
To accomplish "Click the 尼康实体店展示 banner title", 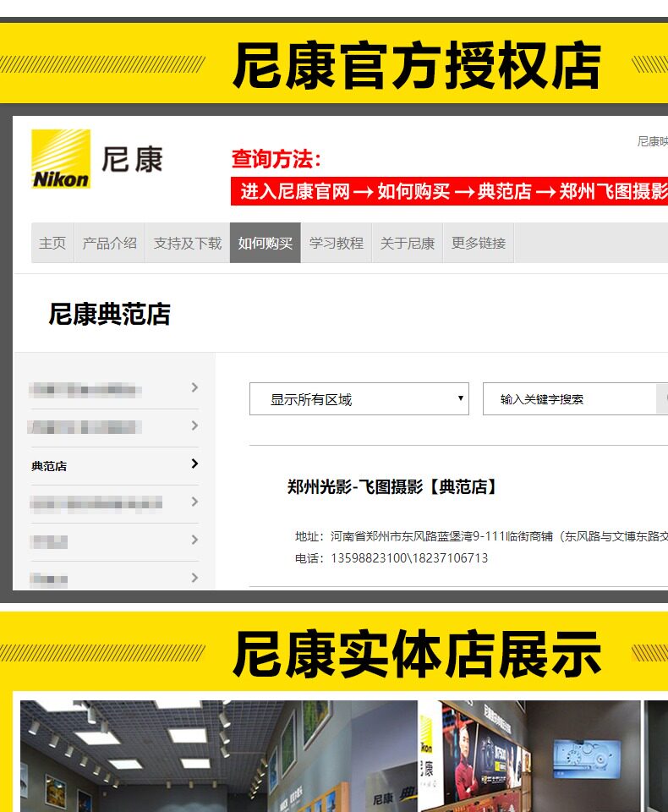I will coord(418,654).
